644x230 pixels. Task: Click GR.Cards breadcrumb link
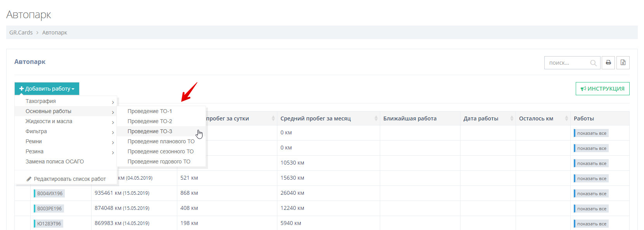(21, 33)
